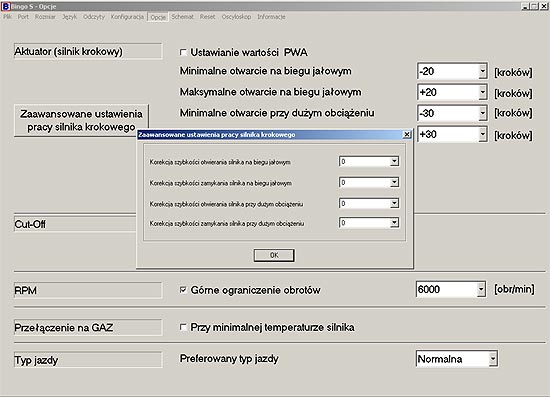Enable Ustawianie wartości PWA checkbox
The height and width of the screenshot is (397, 550).
(183, 52)
